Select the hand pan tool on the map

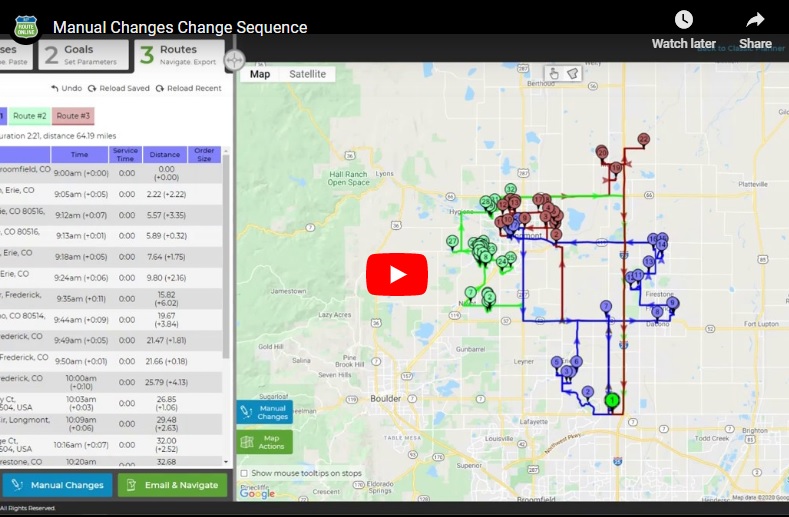[x=554, y=74]
